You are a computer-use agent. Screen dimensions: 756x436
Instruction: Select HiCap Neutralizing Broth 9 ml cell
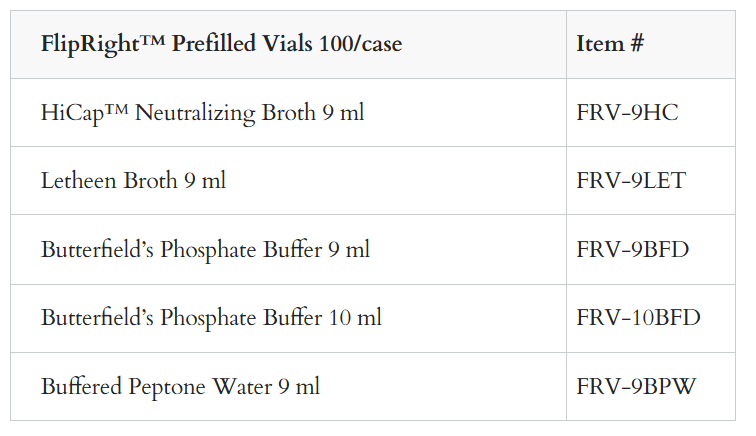[x=288, y=113]
